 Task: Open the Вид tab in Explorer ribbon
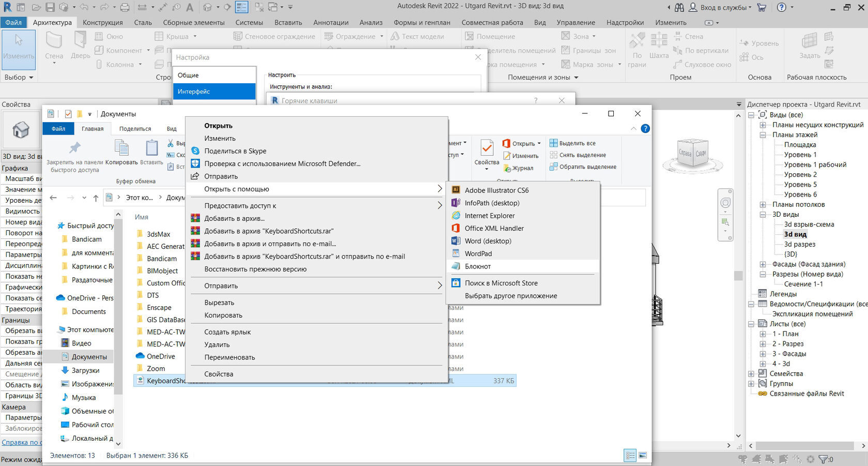point(172,129)
